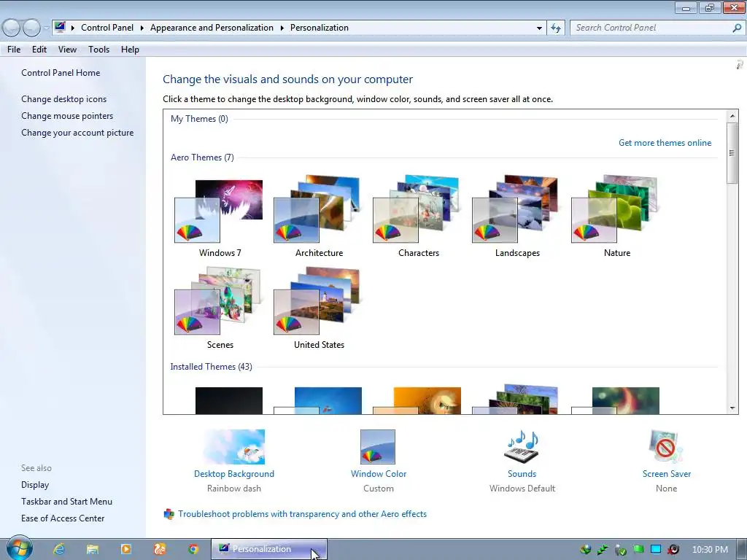The height and width of the screenshot is (560, 747).
Task: Launch Internet Explorer from the taskbar
Action: click(59, 549)
